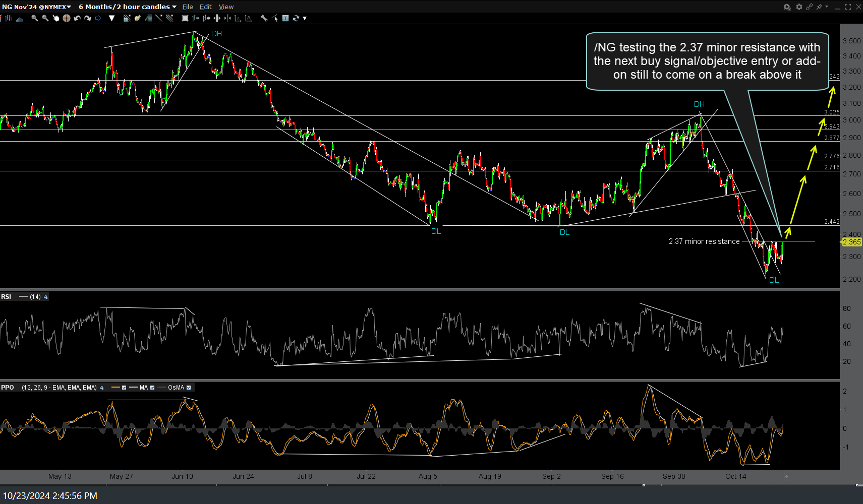This screenshot has height=504, width=863.
Task: Toggle the PPO MA line checkbox
Action: point(152,388)
